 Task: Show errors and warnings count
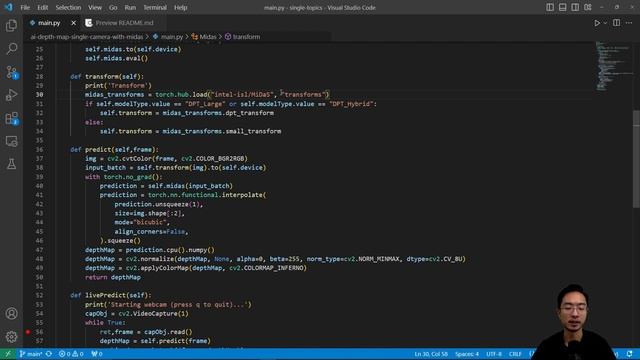pos(71,354)
